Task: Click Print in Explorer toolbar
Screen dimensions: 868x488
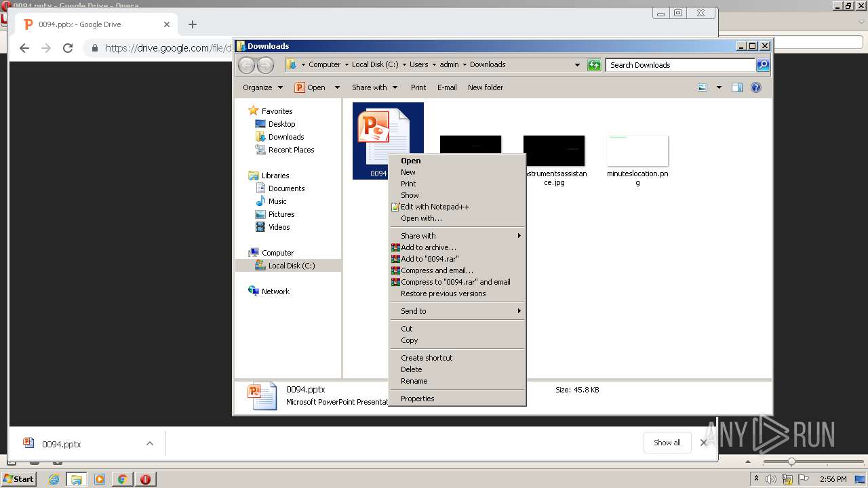Action: [418, 87]
